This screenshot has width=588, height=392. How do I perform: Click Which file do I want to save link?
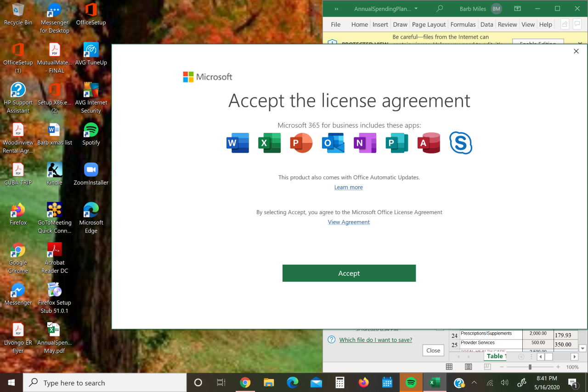376,340
